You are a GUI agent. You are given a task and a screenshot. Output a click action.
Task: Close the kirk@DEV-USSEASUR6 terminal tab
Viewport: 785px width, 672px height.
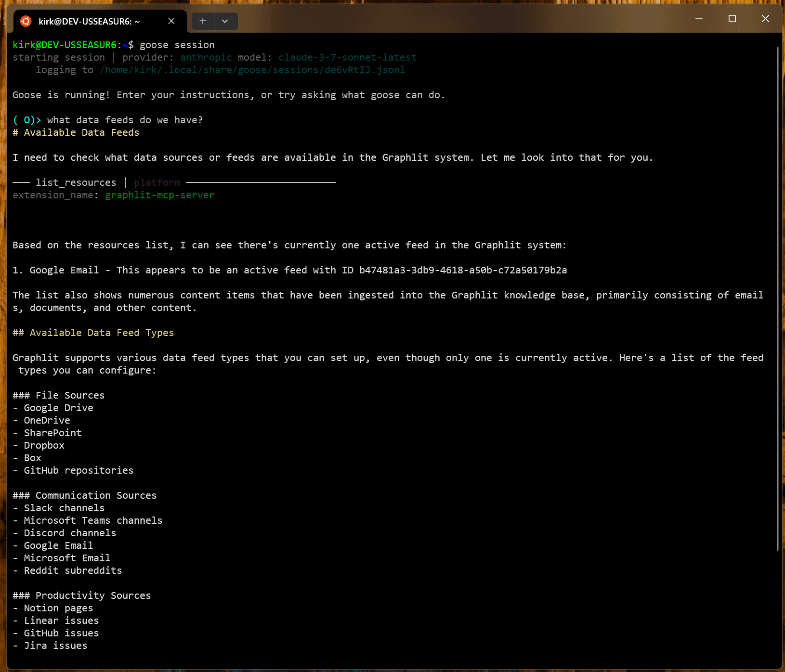coord(171,21)
